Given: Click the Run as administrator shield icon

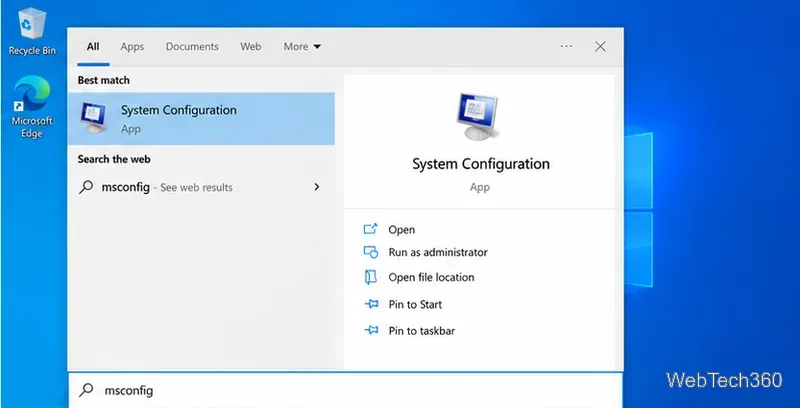Looking at the screenshot, I should coord(370,252).
